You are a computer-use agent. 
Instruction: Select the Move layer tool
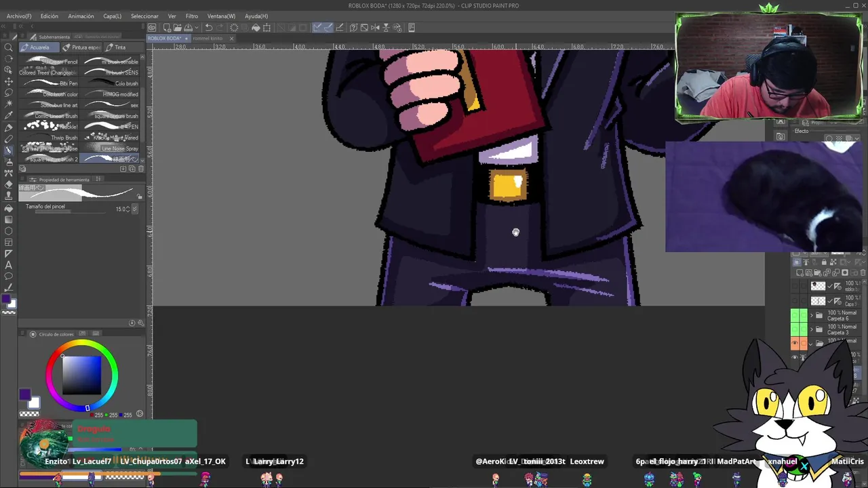(x=9, y=81)
